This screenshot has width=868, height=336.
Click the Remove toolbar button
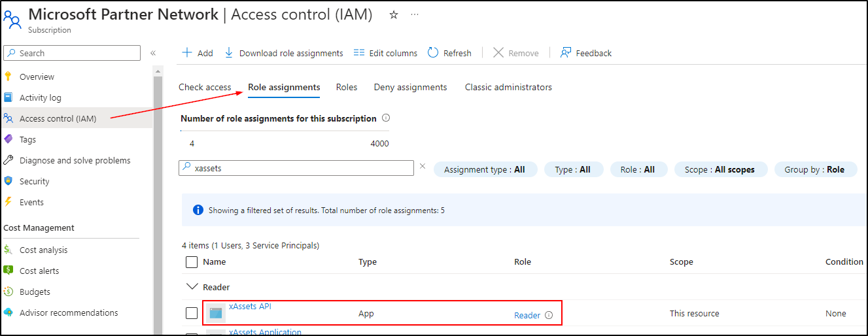pyautogui.click(x=516, y=53)
